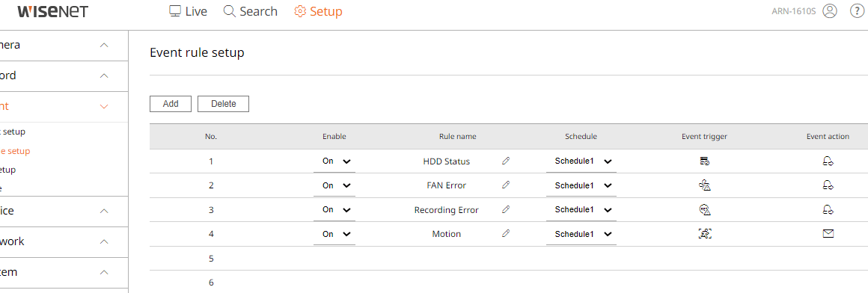
Task: Click the Event trigger column header
Action: pyautogui.click(x=704, y=137)
